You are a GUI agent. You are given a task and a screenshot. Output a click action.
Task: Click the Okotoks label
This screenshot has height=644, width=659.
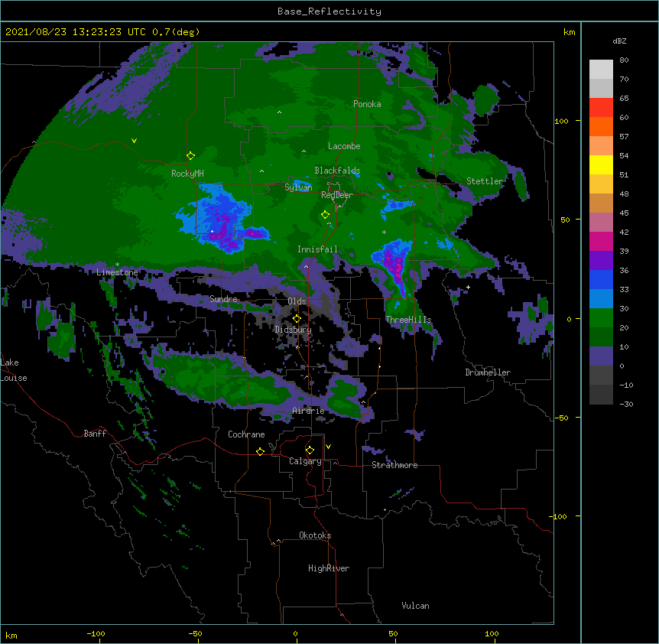coord(315,535)
